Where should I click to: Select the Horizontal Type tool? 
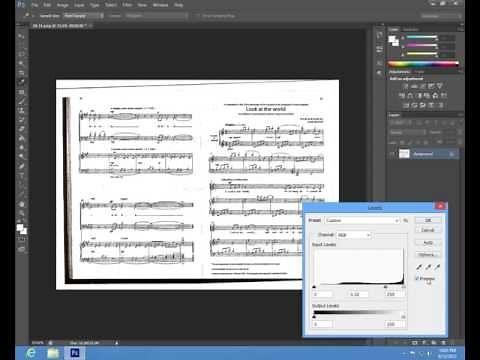pyautogui.click(x=21, y=176)
